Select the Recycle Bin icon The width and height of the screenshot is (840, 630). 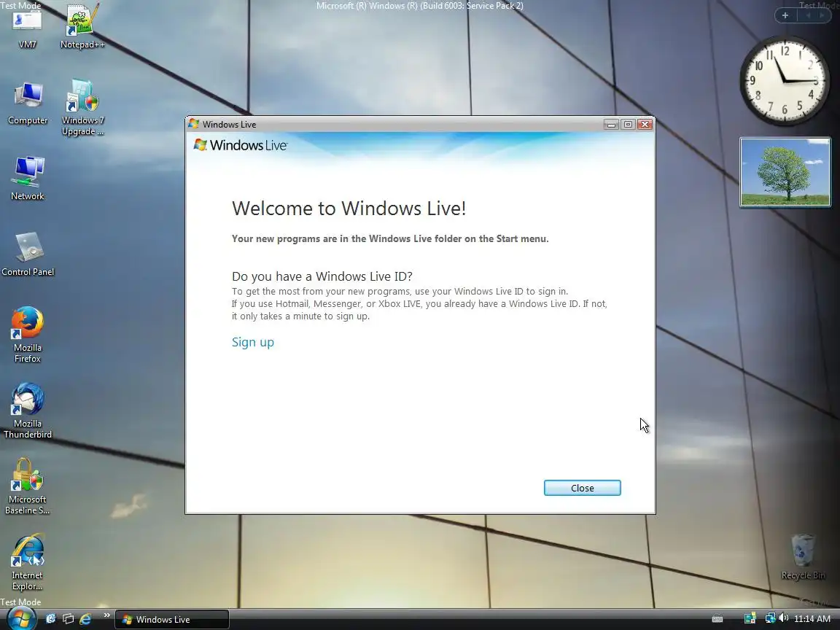coord(803,557)
